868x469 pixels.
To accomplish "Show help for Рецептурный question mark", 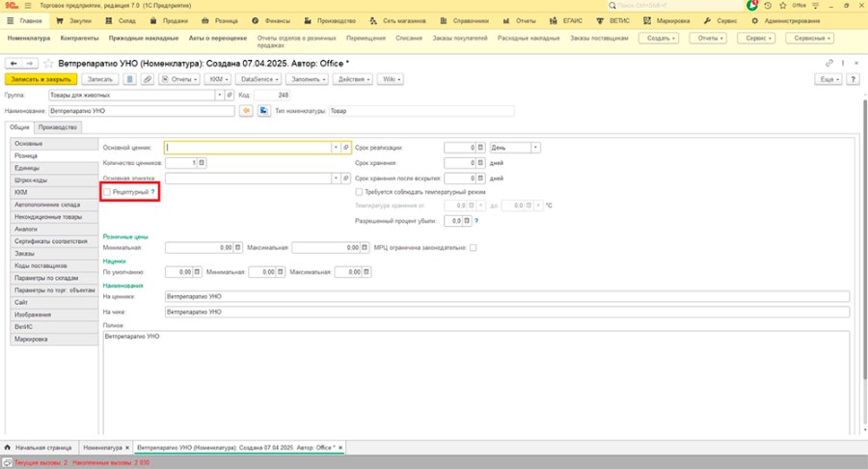I will click(152, 192).
